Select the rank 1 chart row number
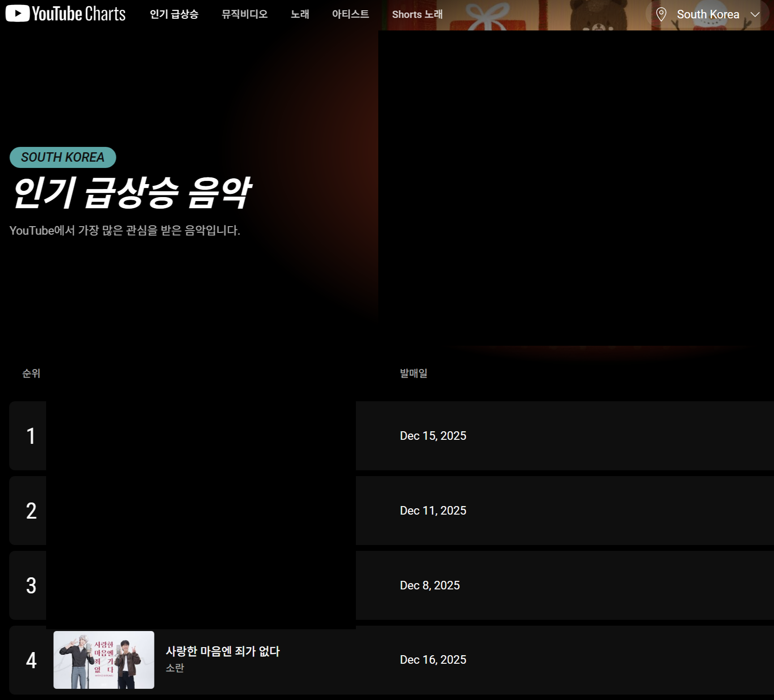 [31, 436]
